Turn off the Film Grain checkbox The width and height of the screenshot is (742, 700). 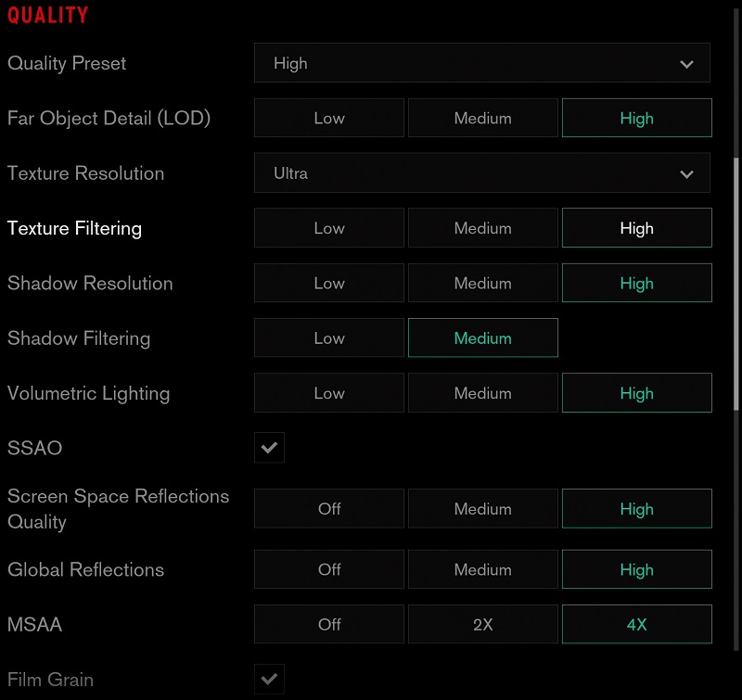[x=269, y=679]
